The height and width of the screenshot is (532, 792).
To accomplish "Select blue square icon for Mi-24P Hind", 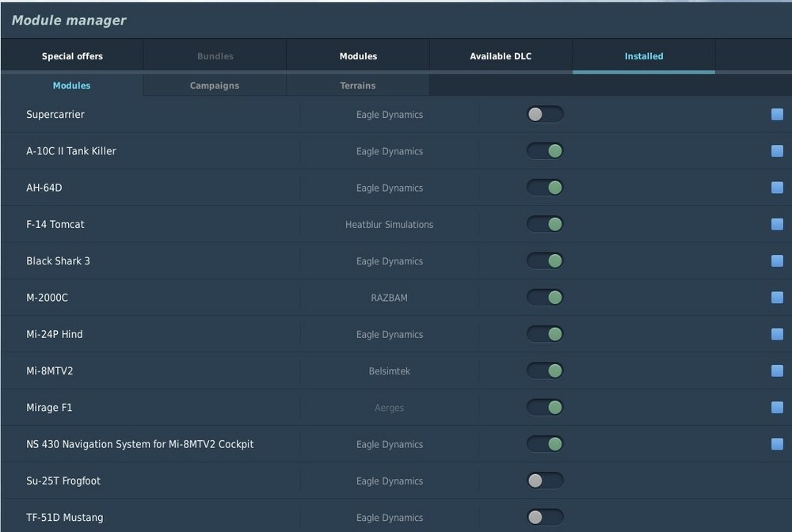I will [x=777, y=334].
